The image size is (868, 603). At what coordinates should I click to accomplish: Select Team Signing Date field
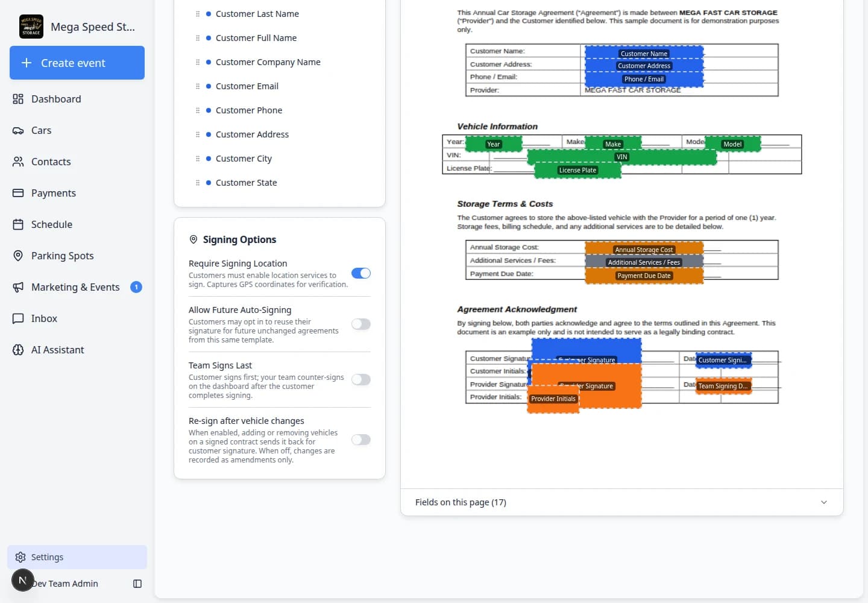723,386
